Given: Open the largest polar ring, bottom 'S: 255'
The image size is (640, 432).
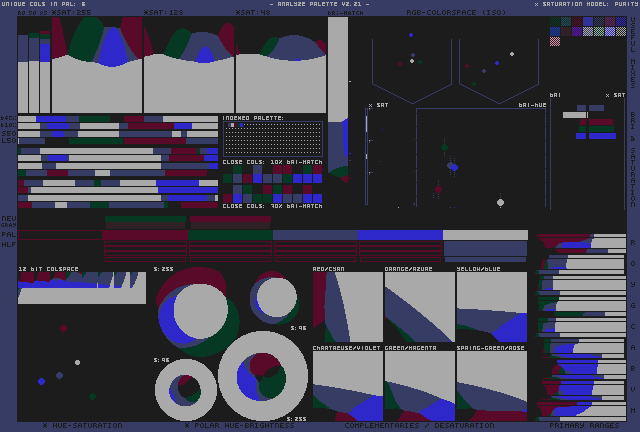Looking at the screenshot, I should click(x=263, y=376).
